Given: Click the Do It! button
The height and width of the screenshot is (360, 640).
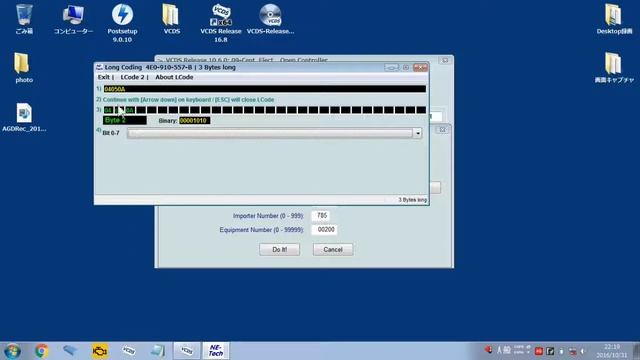Looking at the screenshot, I should tap(280, 249).
